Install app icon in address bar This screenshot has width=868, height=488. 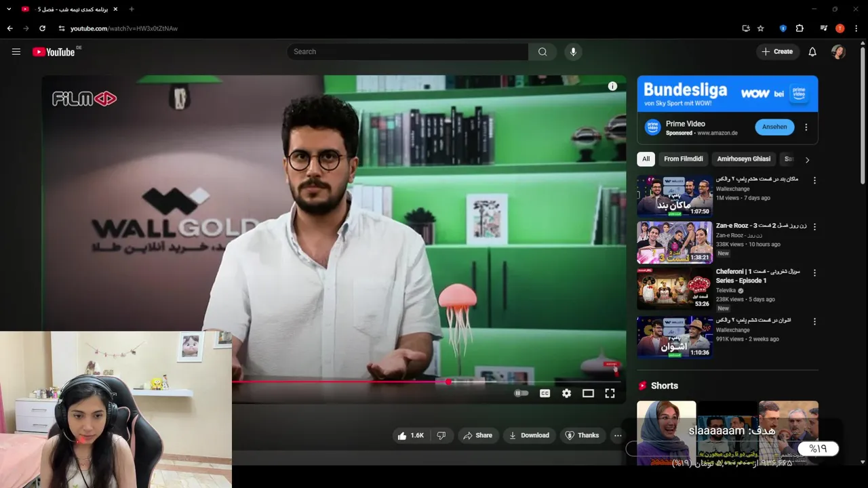746,28
